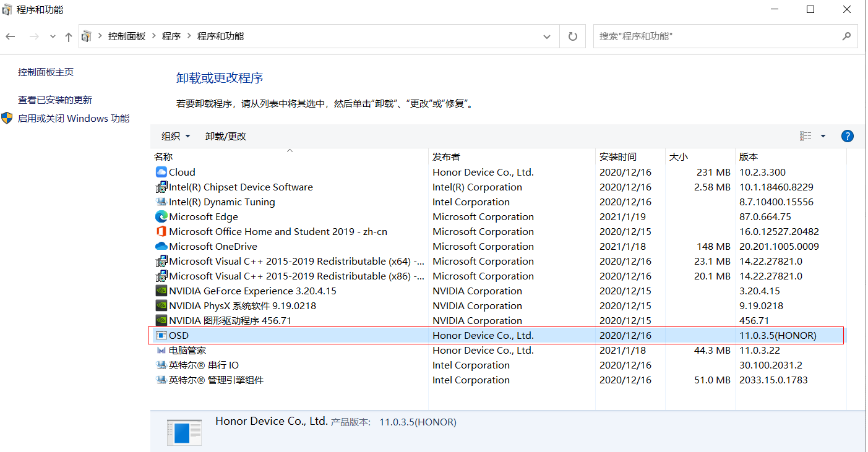Click the 电脑管家 program icon

click(161, 351)
